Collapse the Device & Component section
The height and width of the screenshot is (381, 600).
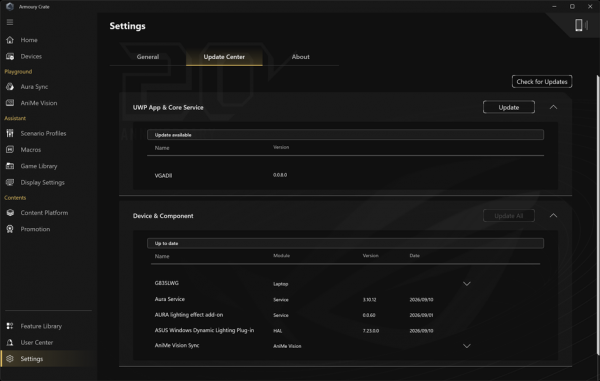pyautogui.click(x=553, y=216)
